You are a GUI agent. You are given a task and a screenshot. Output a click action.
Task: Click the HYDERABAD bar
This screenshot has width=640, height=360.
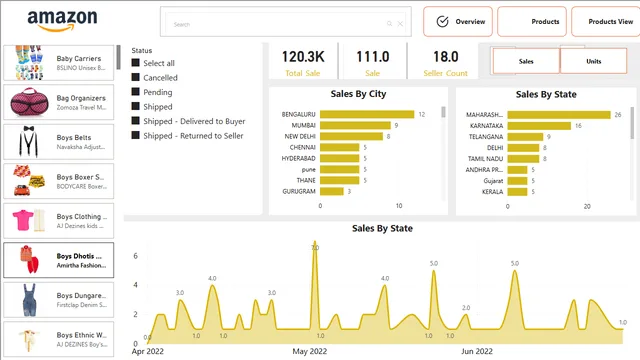[340, 158]
